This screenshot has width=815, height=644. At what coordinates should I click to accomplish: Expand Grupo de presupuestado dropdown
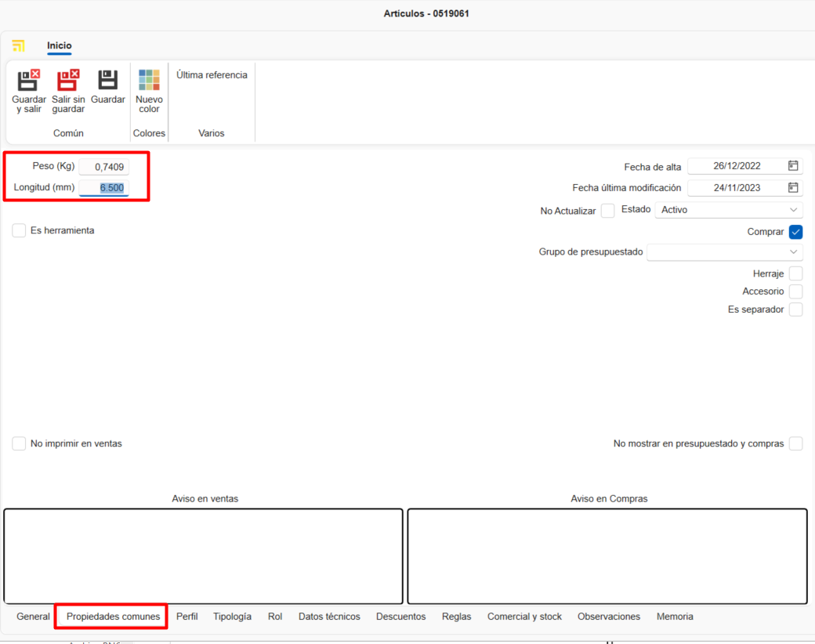[x=794, y=252]
